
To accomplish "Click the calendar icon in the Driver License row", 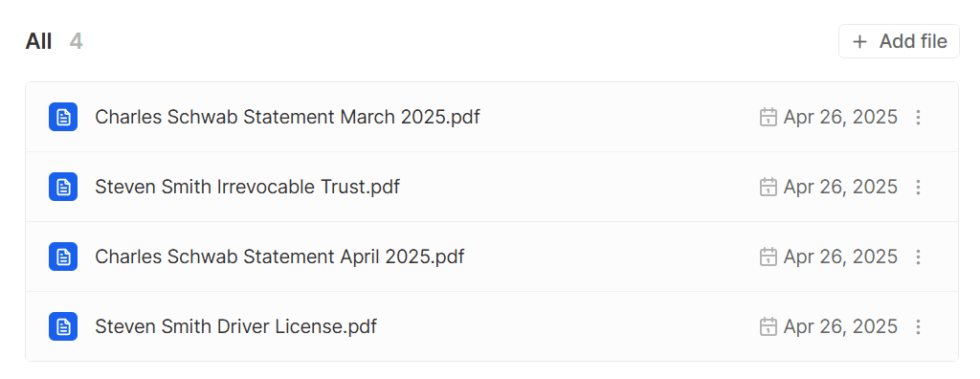I will tap(768, 326).
